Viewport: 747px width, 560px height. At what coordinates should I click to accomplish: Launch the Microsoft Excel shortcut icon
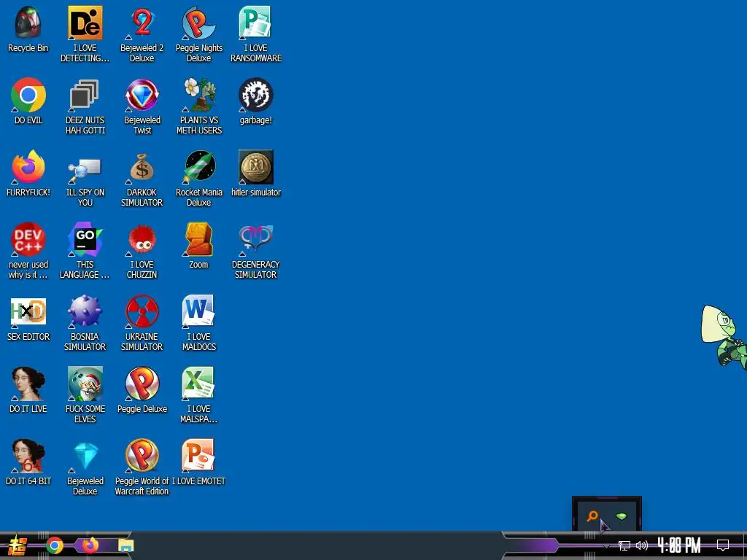point(198,384)
